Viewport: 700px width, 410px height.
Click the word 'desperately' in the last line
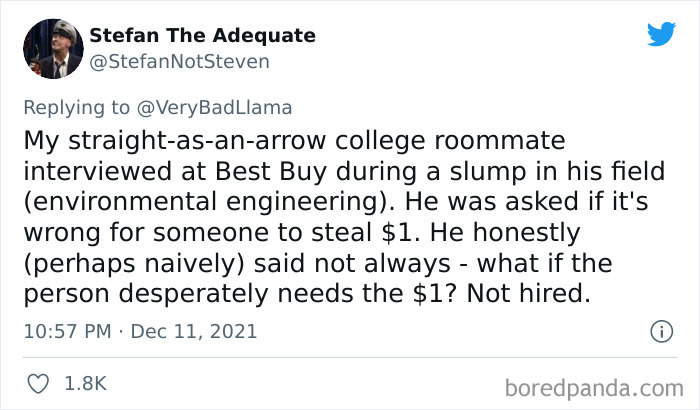tap(193, 294)
